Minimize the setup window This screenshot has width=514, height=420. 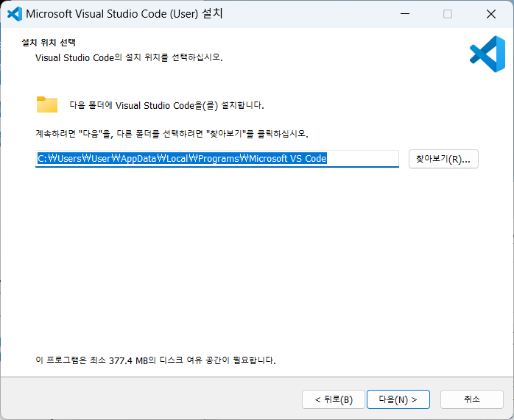405,14
